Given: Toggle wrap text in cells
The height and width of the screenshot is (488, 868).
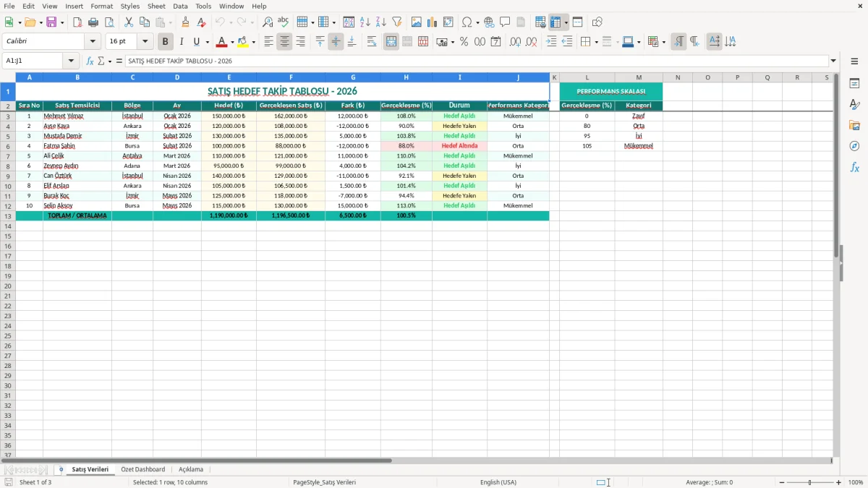Looking at the screenshot, I should (372, 42).
